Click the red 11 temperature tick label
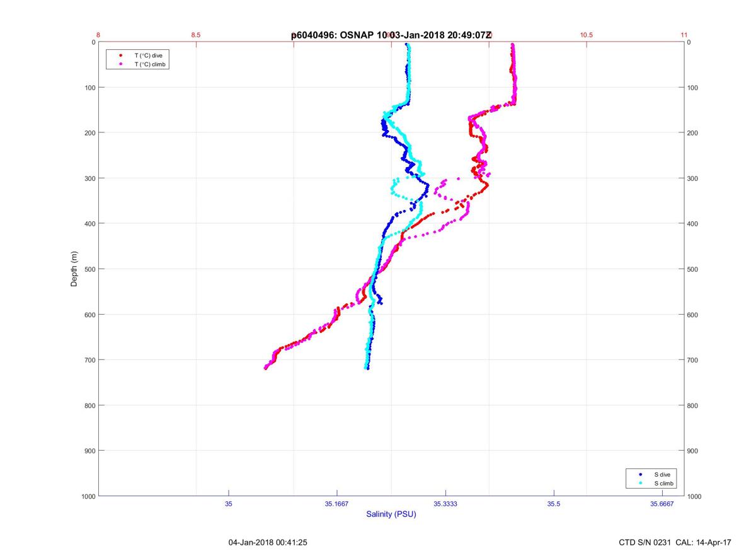The width and height of the screenshot is (756, 558). click(684, 35)
